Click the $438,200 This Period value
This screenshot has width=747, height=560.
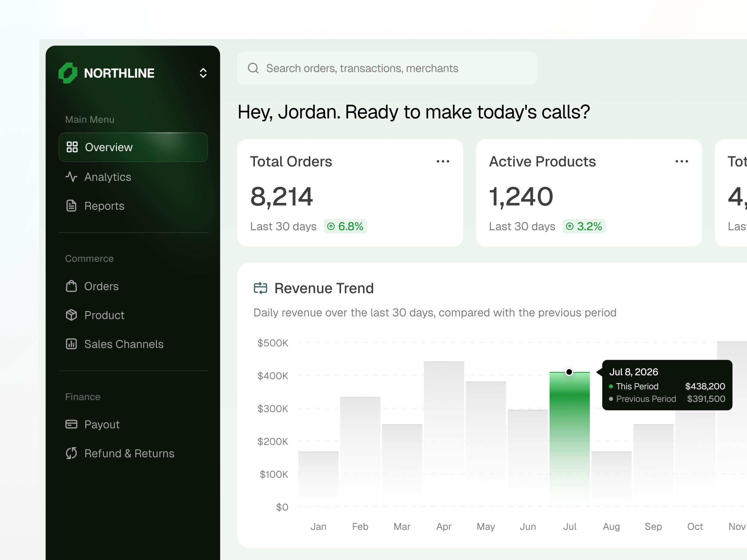tap(705, 386)
